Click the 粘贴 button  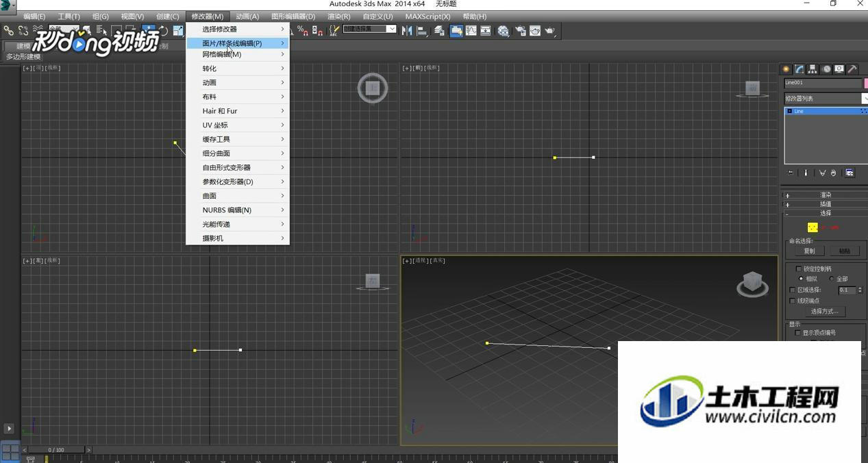pyautogui.click(x=844, y=251)
